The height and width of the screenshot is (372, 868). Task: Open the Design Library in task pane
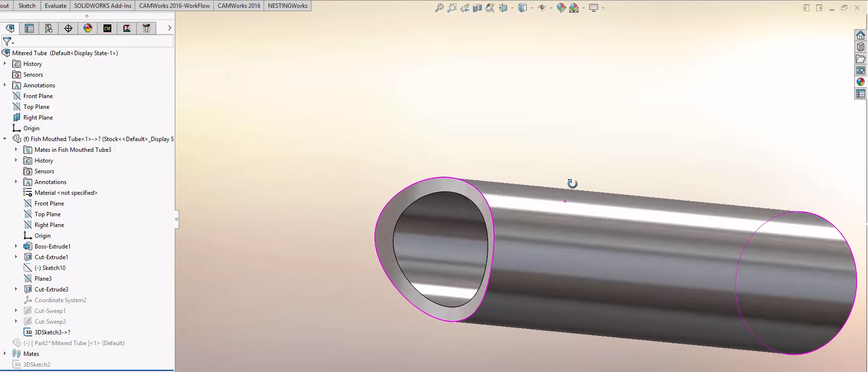click(x=860, y=47)
